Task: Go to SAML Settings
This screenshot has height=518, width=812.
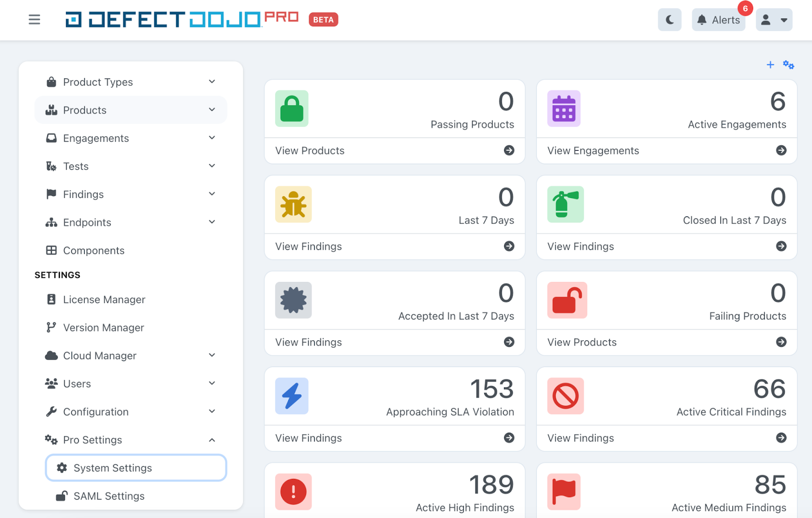Action: (x=109, y=496)
